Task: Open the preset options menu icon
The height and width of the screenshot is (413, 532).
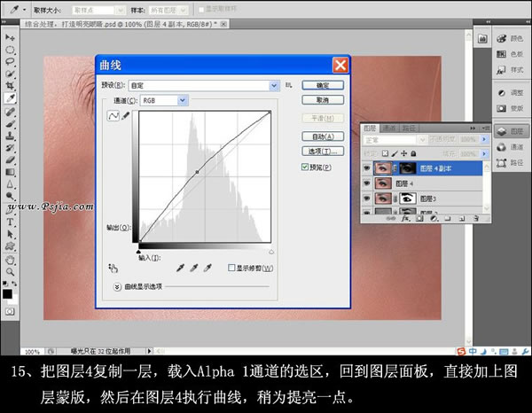Action: (289, 85)
